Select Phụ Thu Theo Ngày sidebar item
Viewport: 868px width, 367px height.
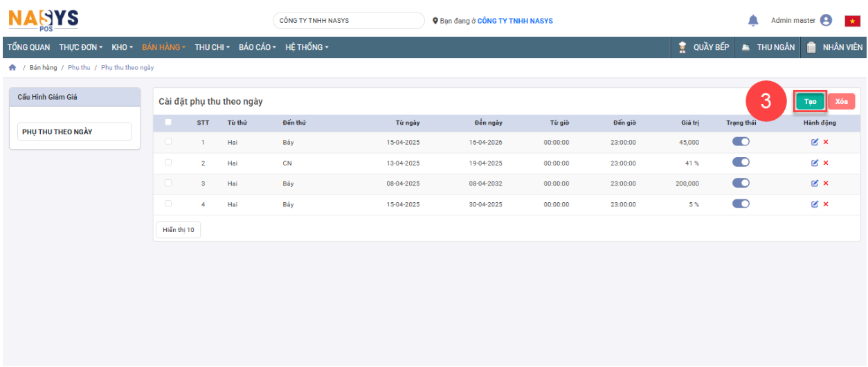point(74,132)
